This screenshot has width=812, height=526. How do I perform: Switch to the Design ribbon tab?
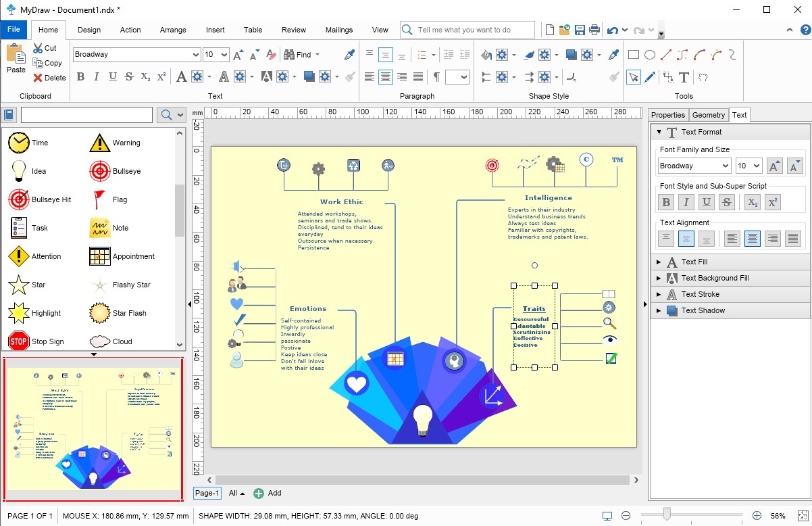coord(89,30)
